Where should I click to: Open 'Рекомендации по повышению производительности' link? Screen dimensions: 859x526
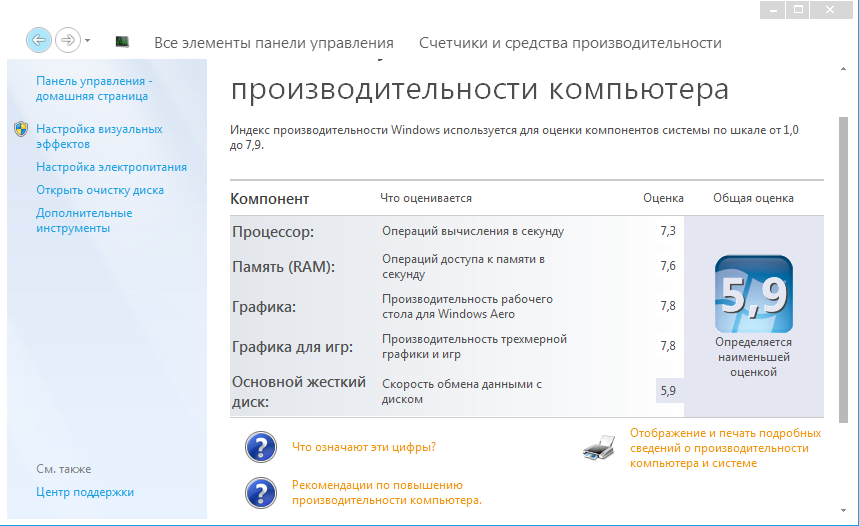[387, 492]
